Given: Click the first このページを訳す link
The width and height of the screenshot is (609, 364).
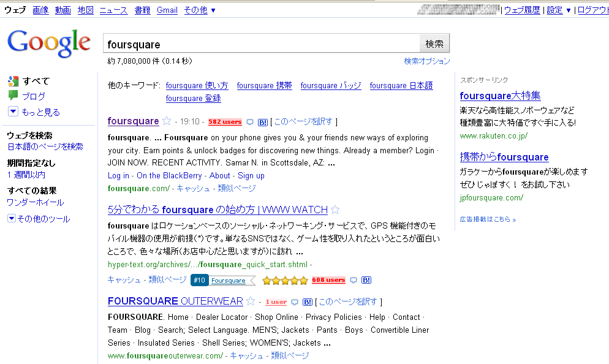Looking at the screenshot, I should (303, 121).
